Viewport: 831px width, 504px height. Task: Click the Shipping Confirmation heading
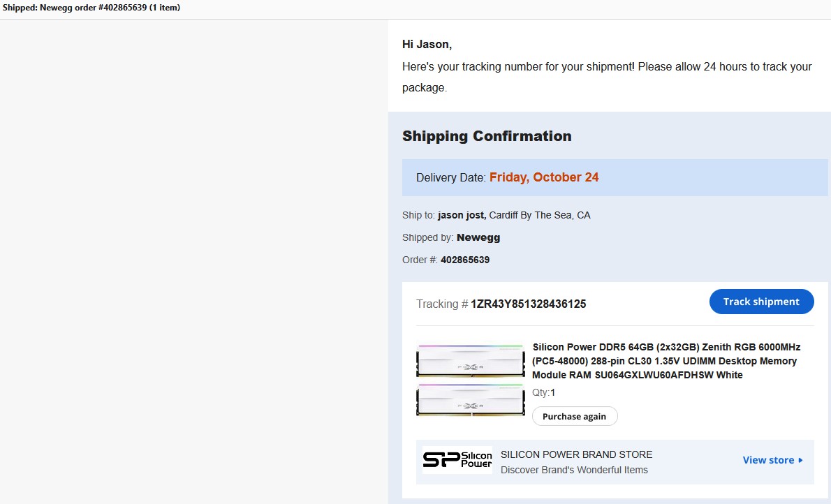coord(487,136)
